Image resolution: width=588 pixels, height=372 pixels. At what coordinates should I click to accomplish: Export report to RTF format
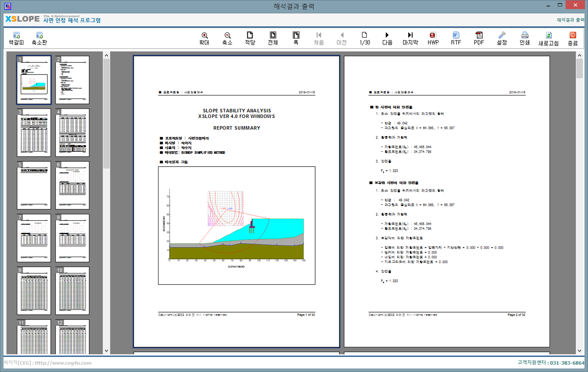click(x=456, y=38)
